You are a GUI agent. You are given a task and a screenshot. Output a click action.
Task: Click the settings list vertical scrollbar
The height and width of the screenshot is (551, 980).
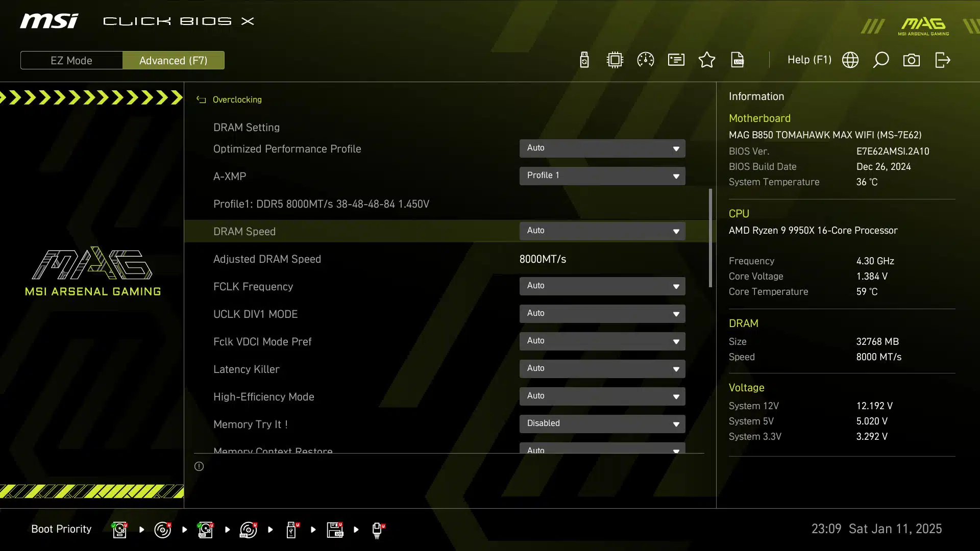point(710,238)
